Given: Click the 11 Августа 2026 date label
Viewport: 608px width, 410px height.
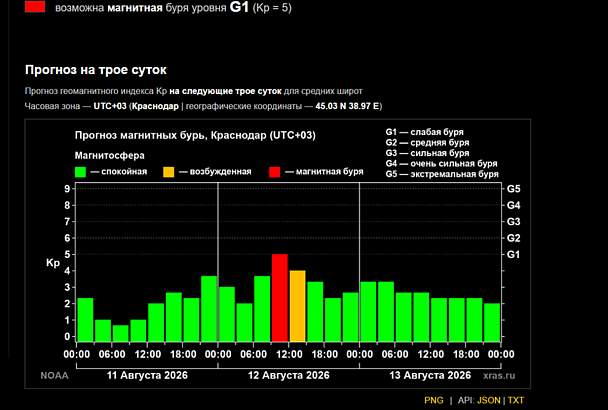Looking at the screenshot, I should click(147, 375).
